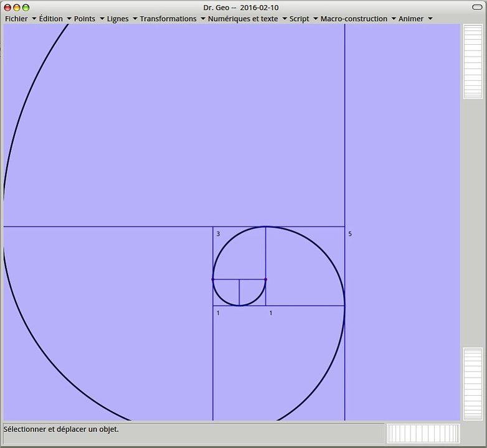Click the yellow minimize window button
487x448 pixels.
tap(17, 7)
